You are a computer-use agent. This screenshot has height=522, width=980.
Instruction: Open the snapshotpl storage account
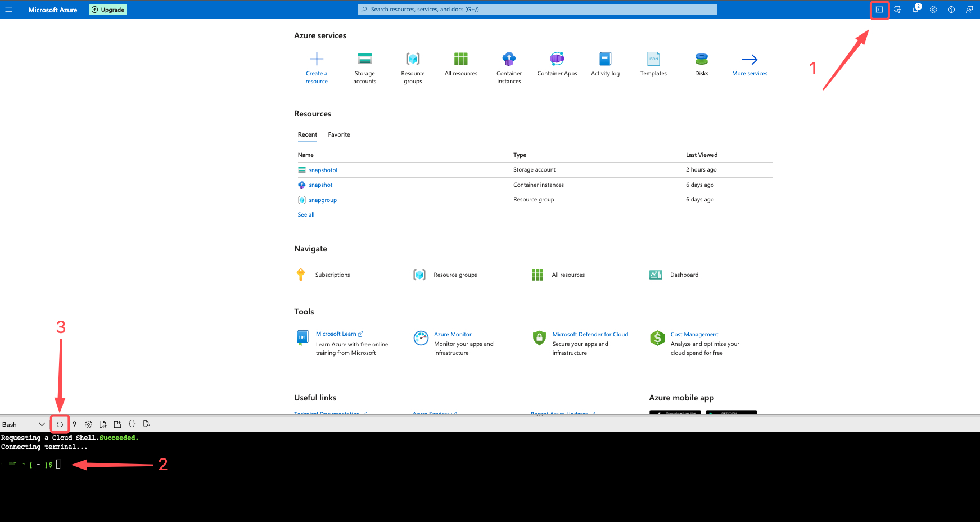pos(323,170)
